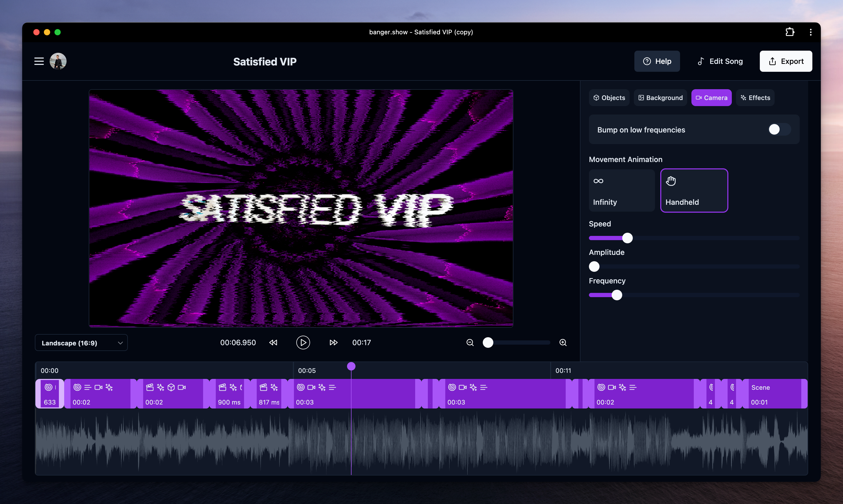Select the Infinity movement animation
The width and height of the screenshot is (843, 504).
[x=621, y=190]
